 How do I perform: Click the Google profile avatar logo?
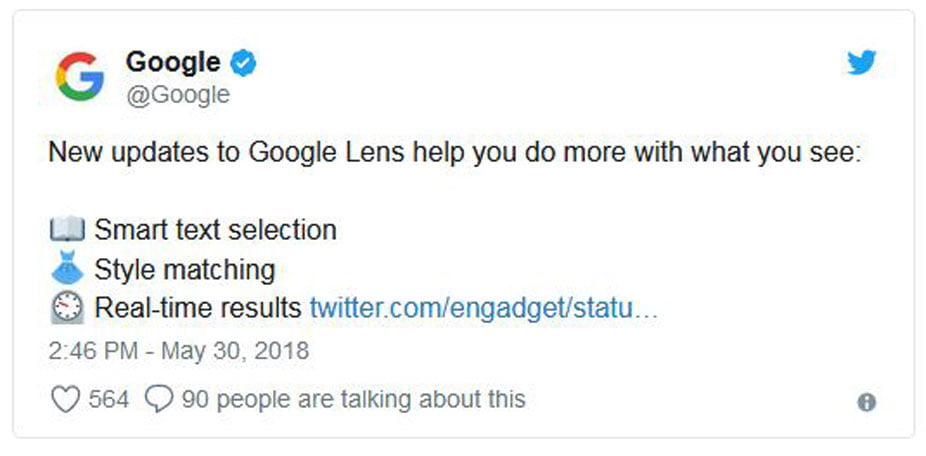[x=80, y=76]
